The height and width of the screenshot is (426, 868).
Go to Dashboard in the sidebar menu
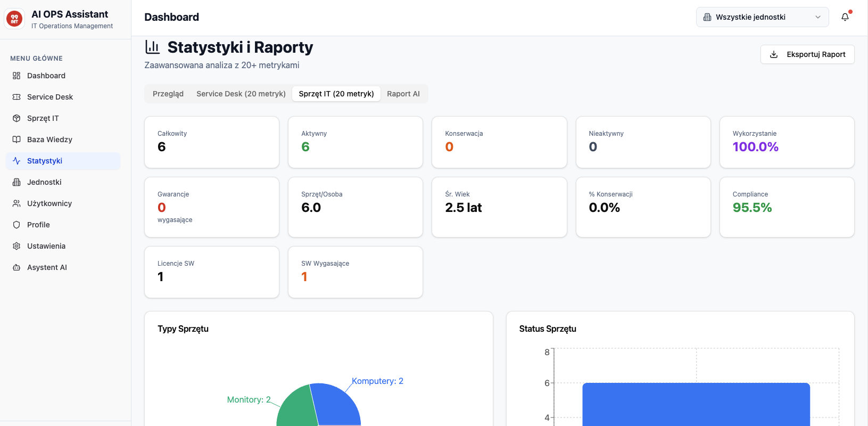click(46, 76)
